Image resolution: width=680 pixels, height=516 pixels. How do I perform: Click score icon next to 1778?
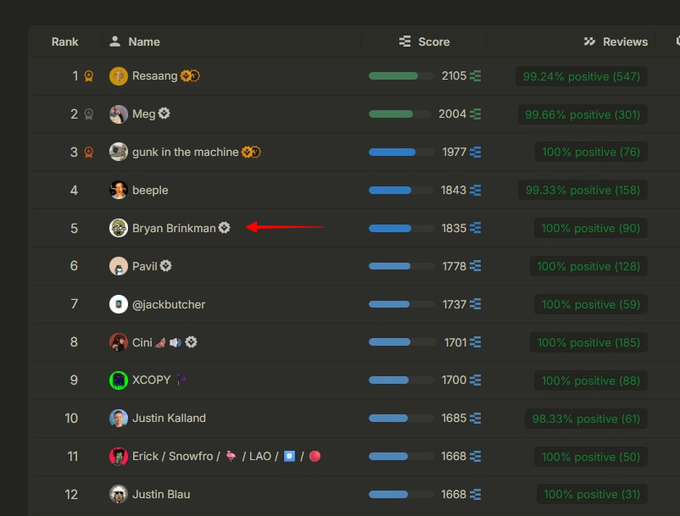[x=475, y=266]
